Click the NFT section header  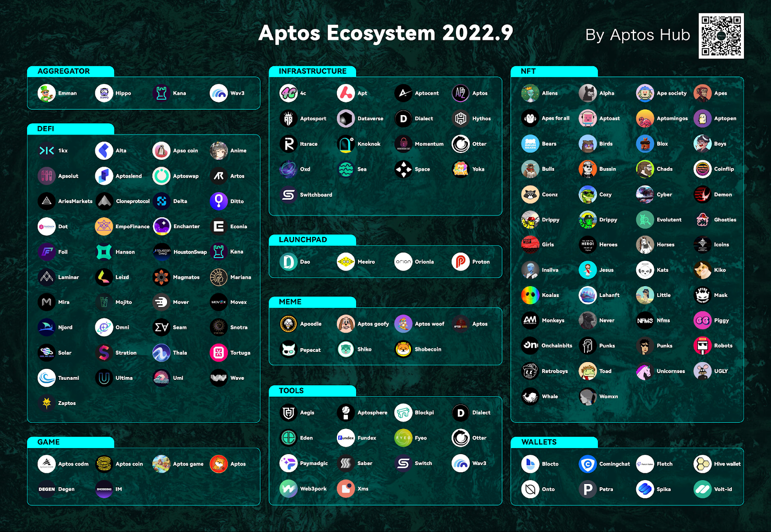tap(554, 71)
